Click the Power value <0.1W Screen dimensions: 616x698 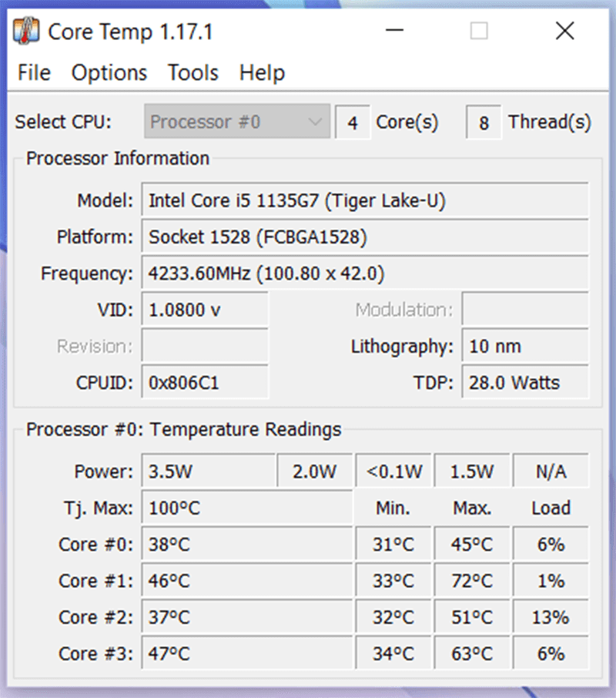pyautogui.click(x=393, y=471)
